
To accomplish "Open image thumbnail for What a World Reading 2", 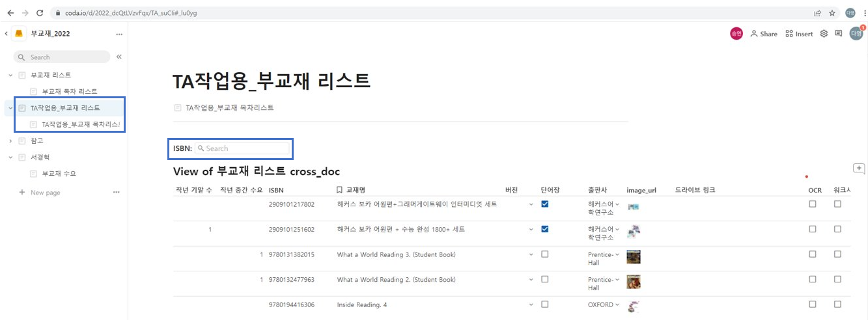I will 634,282.
